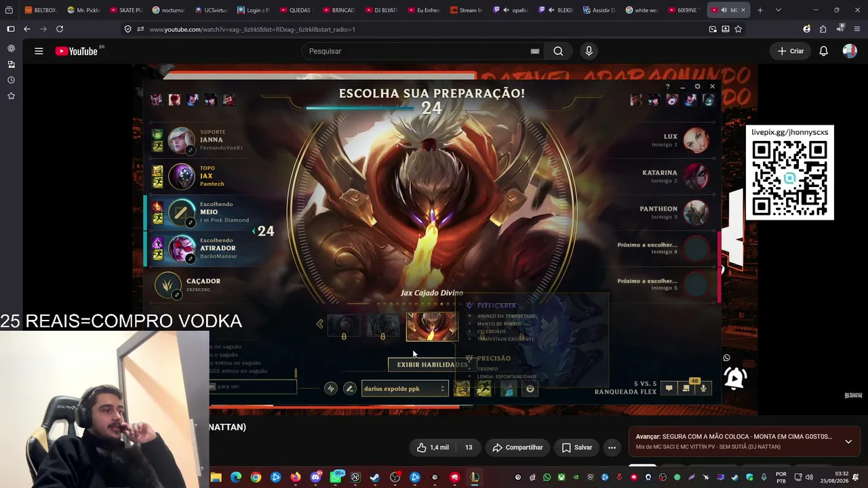Bookmark this page with the address bar star
This screenshot has height=488, width=868.
click(x=738, y=29)
